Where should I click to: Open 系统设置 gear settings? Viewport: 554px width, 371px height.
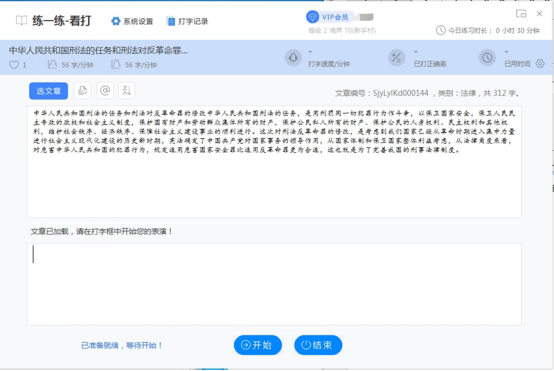point(132,21)
